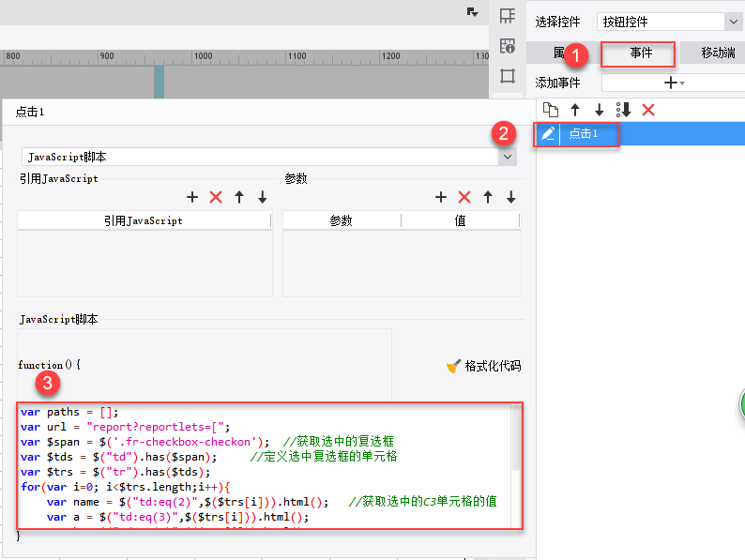Move event down in right event list
The height and width of the screenshot is (560, 745).
click(600, 110)
